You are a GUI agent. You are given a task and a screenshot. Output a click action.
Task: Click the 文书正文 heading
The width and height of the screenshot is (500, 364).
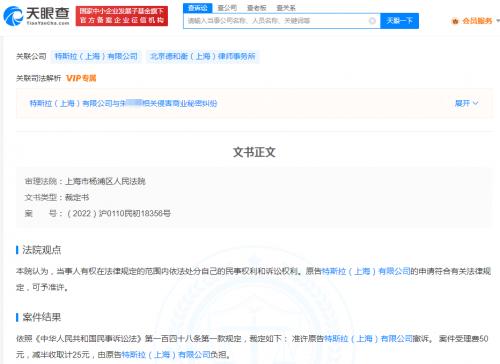pos(254,152)
